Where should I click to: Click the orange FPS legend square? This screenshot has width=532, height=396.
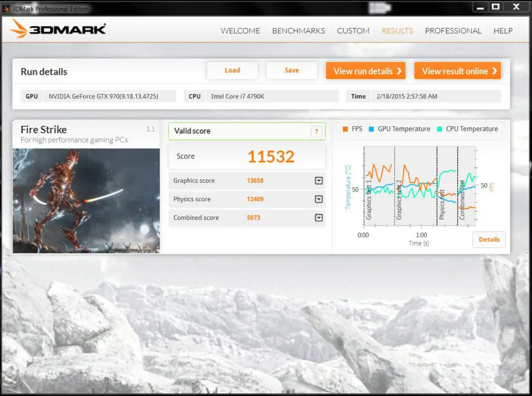pos(345,129)
